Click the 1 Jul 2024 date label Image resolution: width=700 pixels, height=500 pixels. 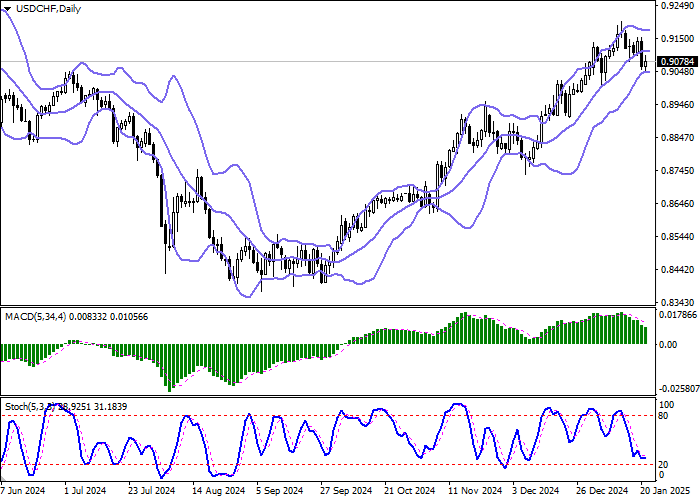point(84,491)
